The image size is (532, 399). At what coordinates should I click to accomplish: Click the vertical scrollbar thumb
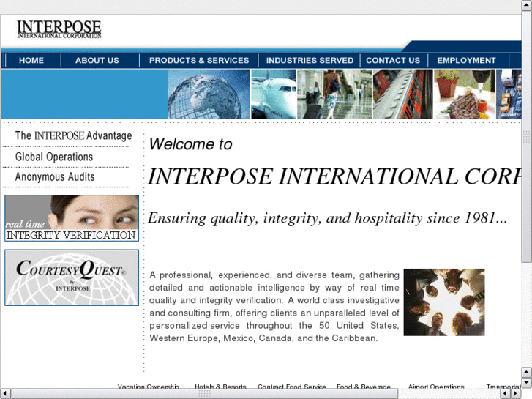[x=527, y=136]
